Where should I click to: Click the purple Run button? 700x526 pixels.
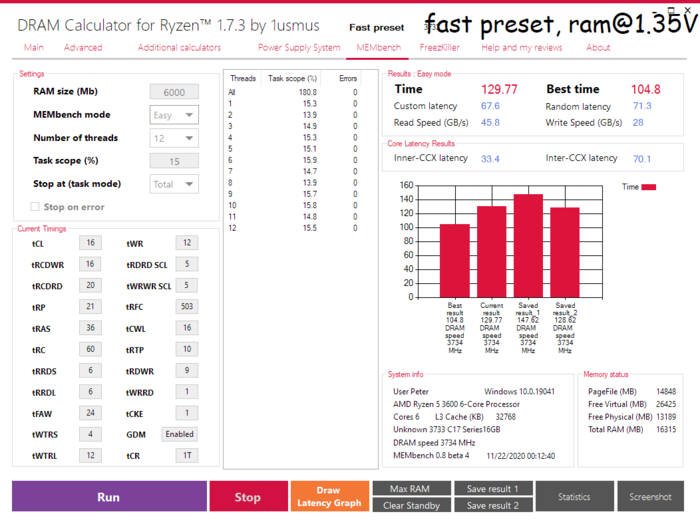[x=109, y=497]
